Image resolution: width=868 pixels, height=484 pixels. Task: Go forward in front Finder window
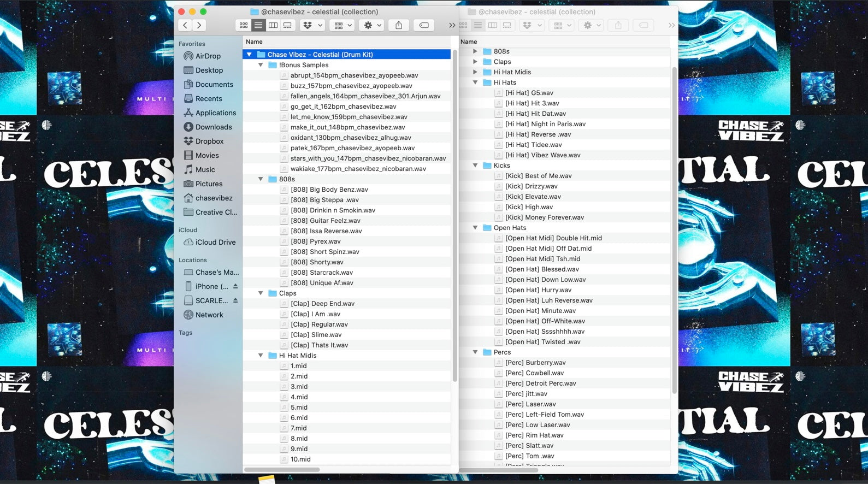click(199, 25)
